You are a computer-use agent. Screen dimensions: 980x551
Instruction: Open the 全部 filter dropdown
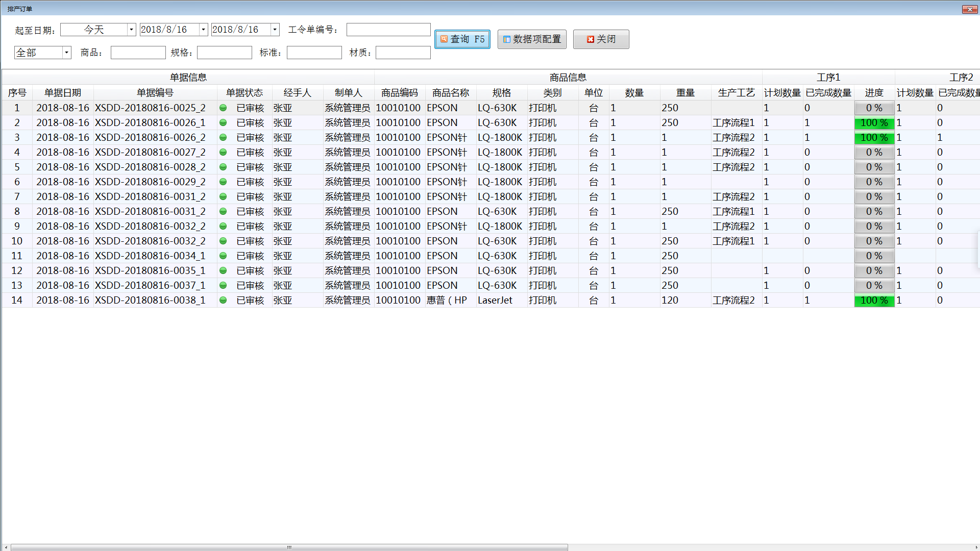[66, 53]
